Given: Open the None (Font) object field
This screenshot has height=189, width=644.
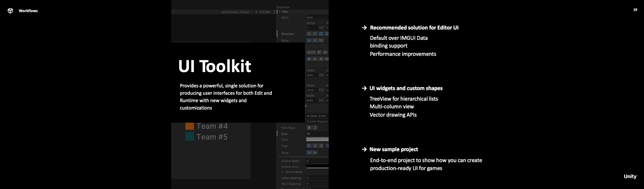Looking at the screenshot, I should pyautogui.click(x=317, y=116).
